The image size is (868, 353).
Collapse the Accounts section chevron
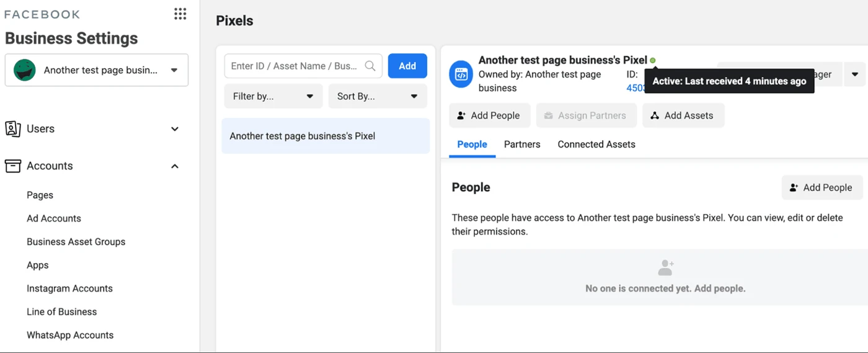[175, 166]
